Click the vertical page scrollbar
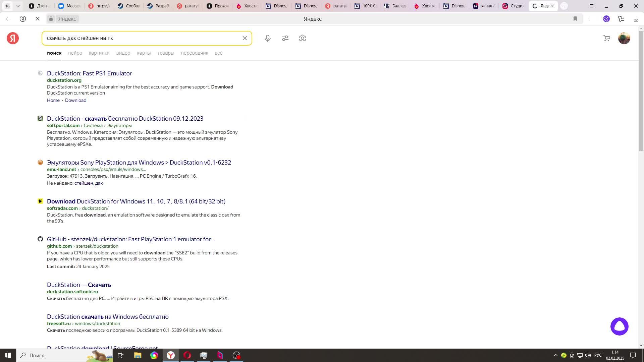This screenshot has width=644, height=362. click(641, 90)
